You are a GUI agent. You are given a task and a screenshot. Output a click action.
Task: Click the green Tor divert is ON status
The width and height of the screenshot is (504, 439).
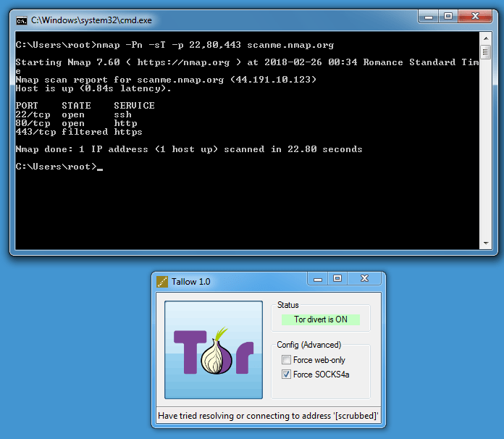pyautogui.click(x=320, y=319)
